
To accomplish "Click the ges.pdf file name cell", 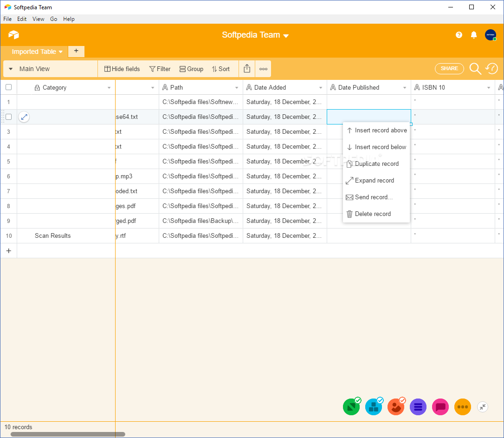I will point(137,206).
